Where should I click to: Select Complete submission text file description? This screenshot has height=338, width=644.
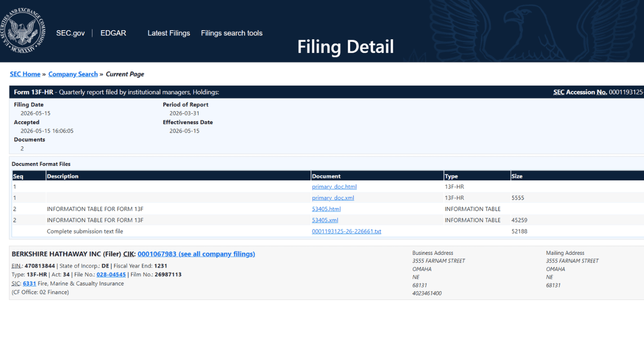(85, 232)
